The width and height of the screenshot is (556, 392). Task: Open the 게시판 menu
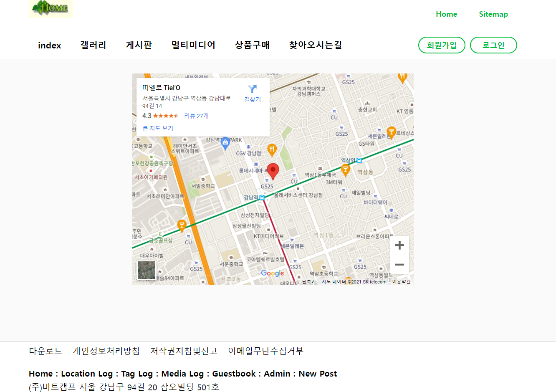139,45
